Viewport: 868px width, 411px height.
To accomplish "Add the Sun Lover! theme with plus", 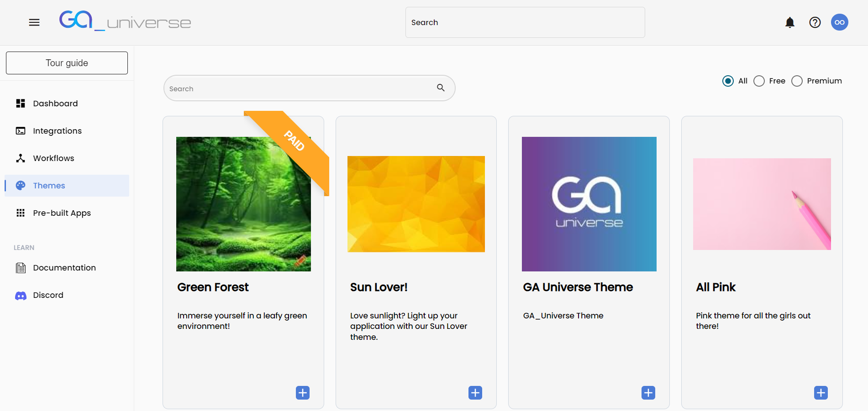I will 475,393.
